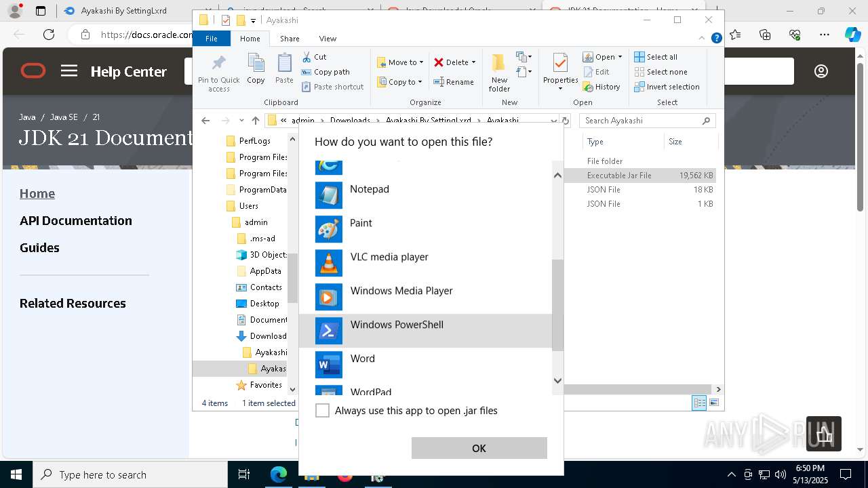
Task: Confirm app choice with OK button
Action: [x=479, y=448]
